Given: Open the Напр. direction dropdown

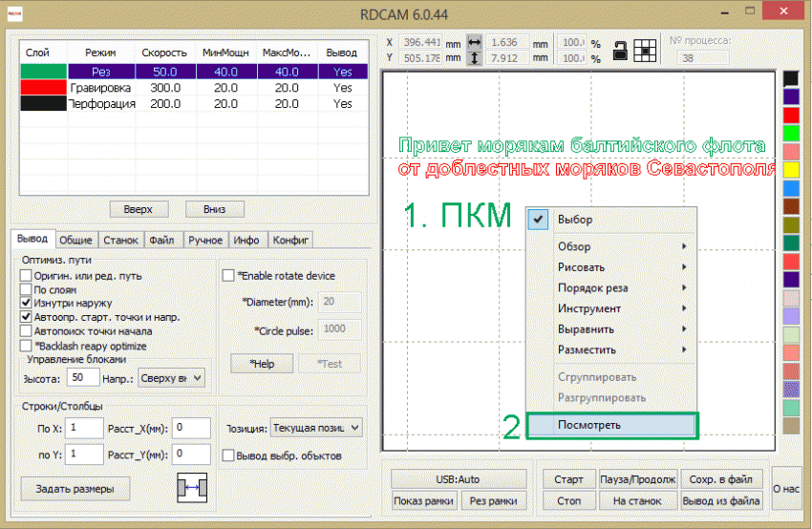Looking at the screenshot, I should click(x=171, y=378).
